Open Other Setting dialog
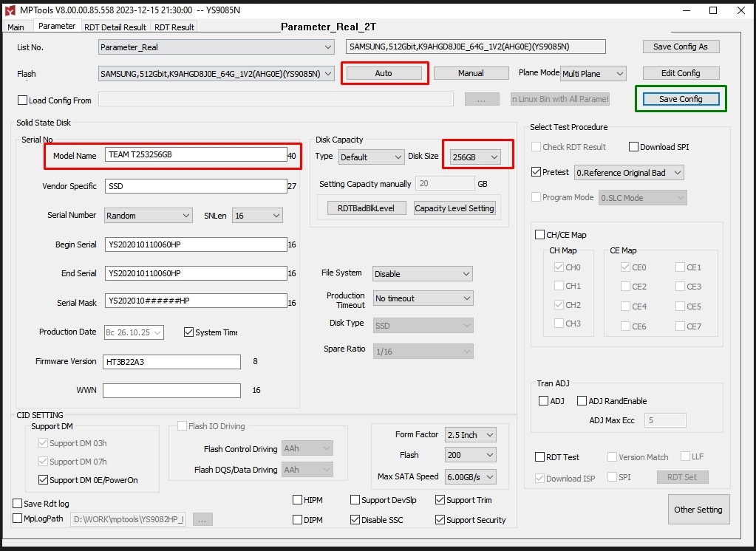Image resolution: width=756 pixels, height=551 pixels. pos(698,510)
